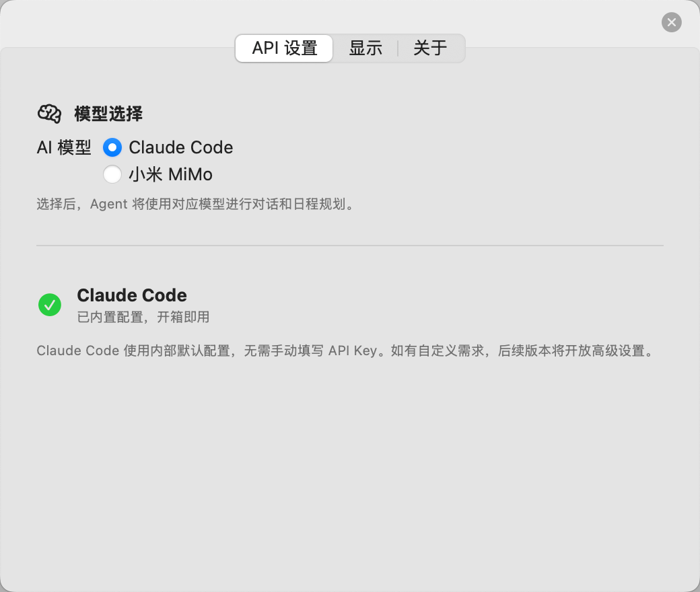Close the settings window
Screen dimensions: 700x592
pyautogui.click(x=672, y=22)
